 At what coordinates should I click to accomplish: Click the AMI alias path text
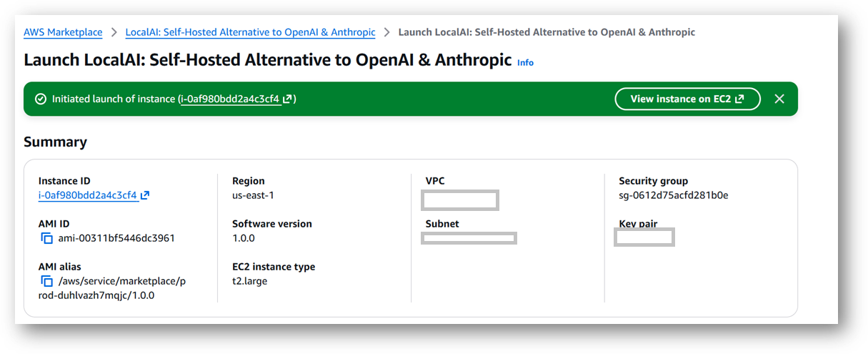112,288
